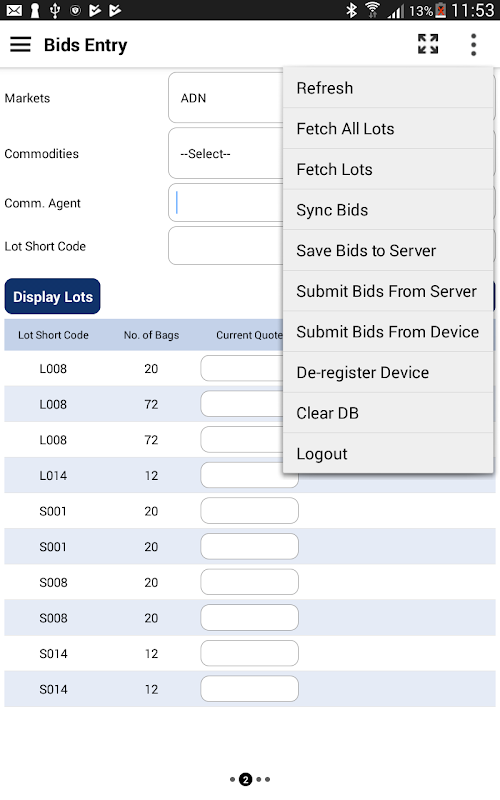Open the Markets dropdown showing ADN
The image size is (500, 800).
226,97
